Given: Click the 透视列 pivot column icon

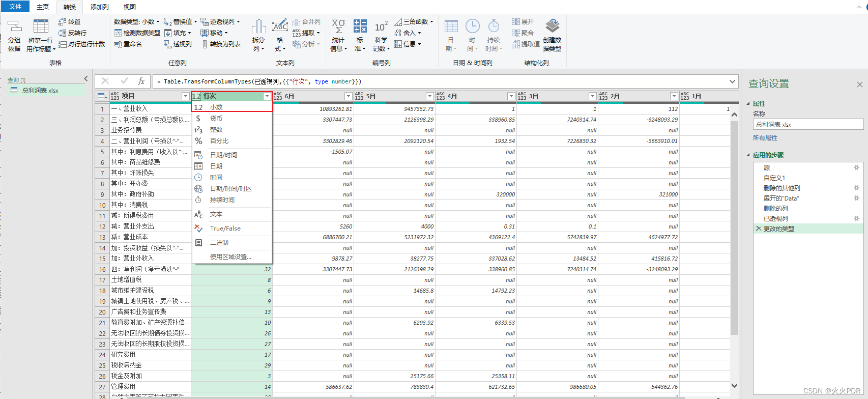Looking at the screenshot, I should (167, 44).
